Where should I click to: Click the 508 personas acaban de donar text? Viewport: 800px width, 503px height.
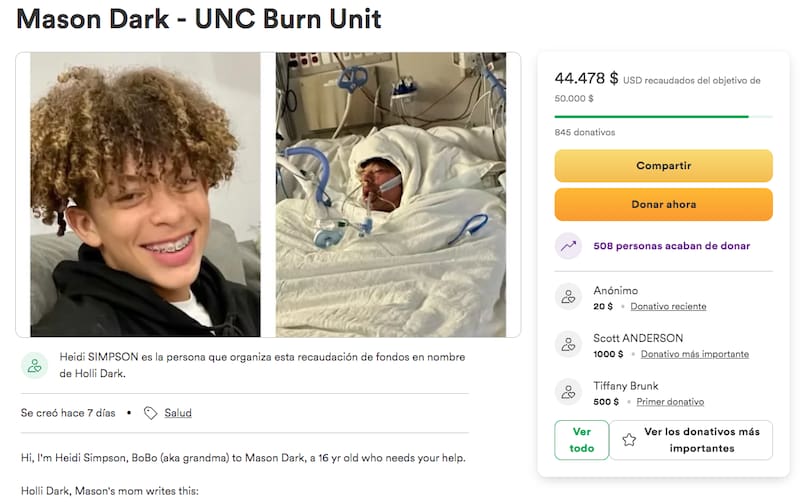pyautogui.click(x=671, y=245)
